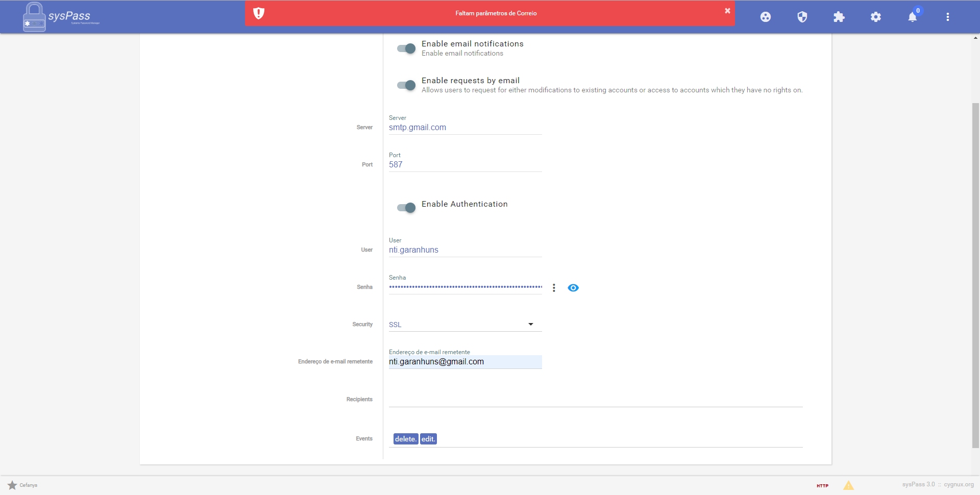This screenshot has width=980, height=495.
Task: Click the page vertical scrollbar
Action: pos(975,276)
